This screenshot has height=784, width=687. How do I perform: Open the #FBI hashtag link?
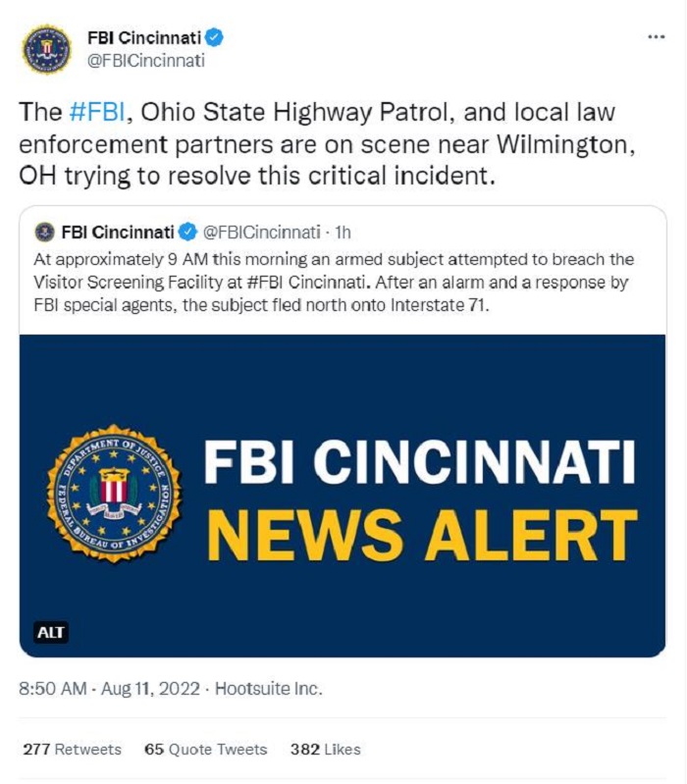coord(97,112)
